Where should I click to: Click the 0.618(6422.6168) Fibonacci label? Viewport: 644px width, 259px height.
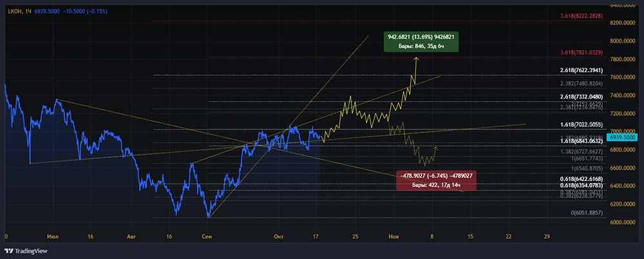click(582, 179)
